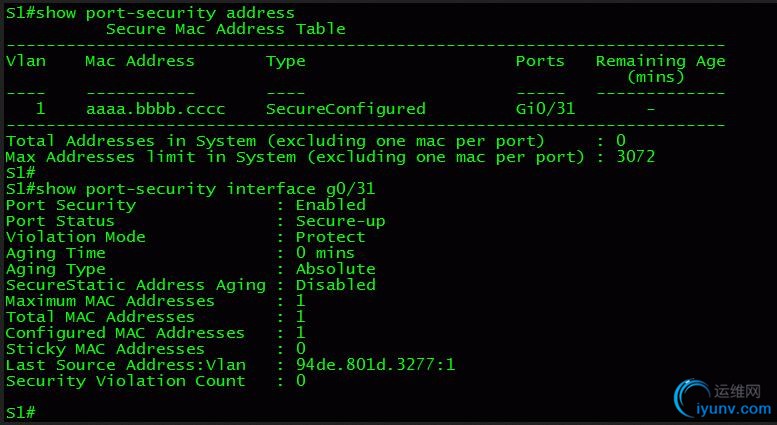Click the final S1# command prompt

pyautogui.click(x=21, y=413)
